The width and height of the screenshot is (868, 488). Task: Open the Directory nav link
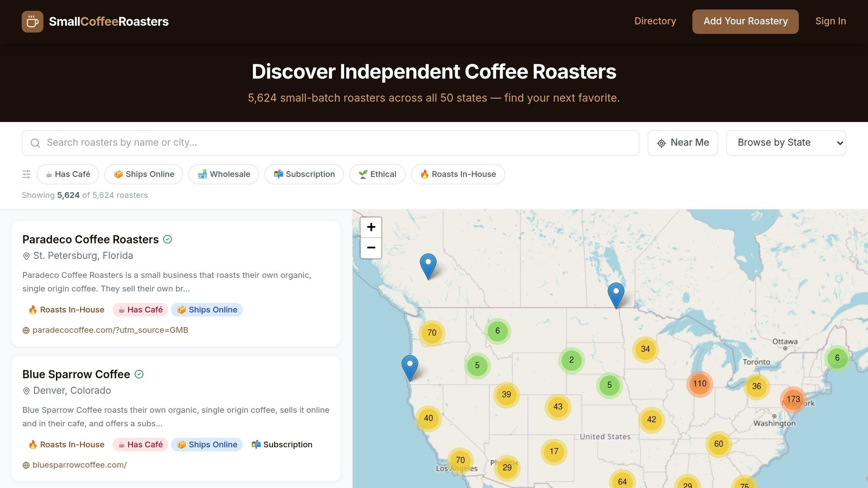655,21
